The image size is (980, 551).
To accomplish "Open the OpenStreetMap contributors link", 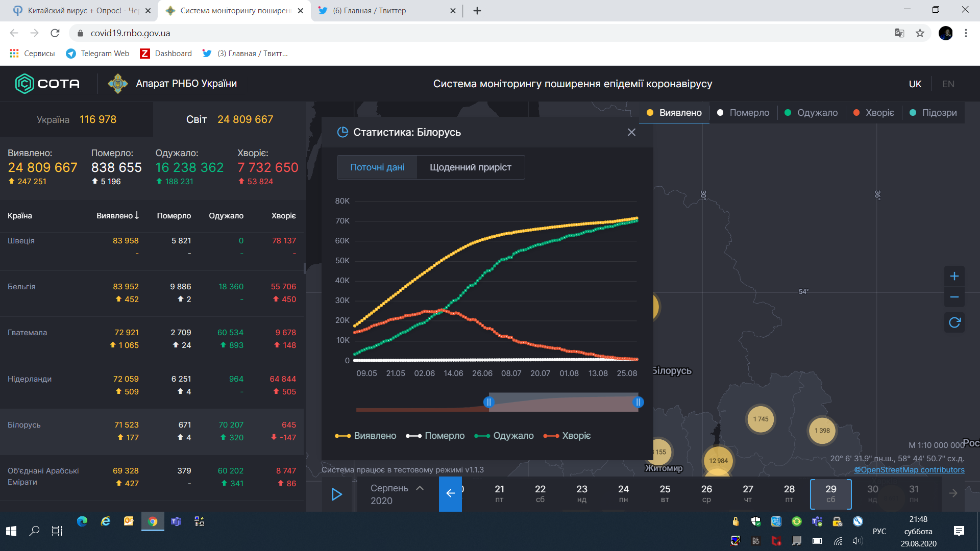I will pyautogui.click(x=909, y=470).
